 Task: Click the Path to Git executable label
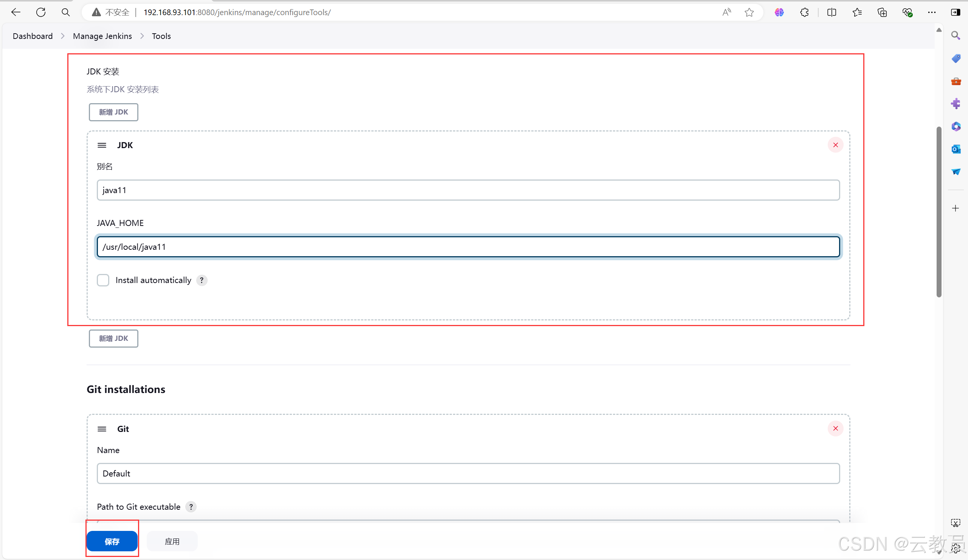click(x=139, y=507)
